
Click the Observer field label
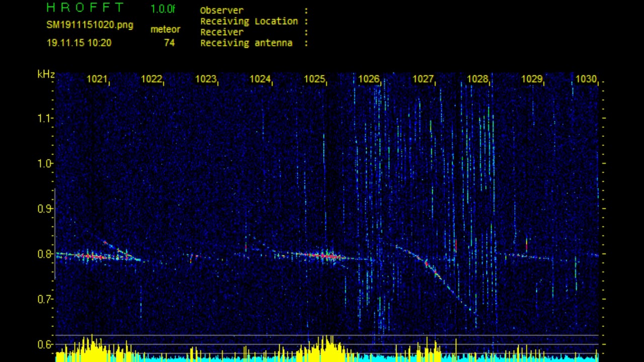click(x=221, y=10)
